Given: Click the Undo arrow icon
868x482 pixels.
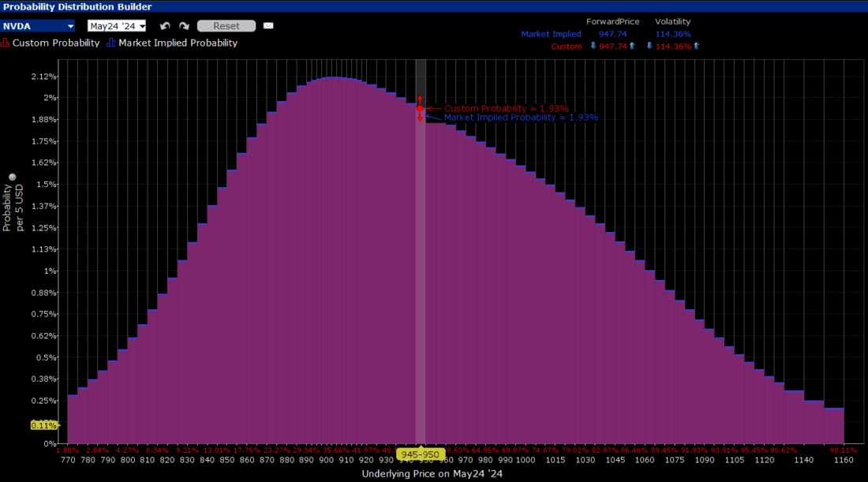Looking at the screenshot, I should click(x=165, y=25).
